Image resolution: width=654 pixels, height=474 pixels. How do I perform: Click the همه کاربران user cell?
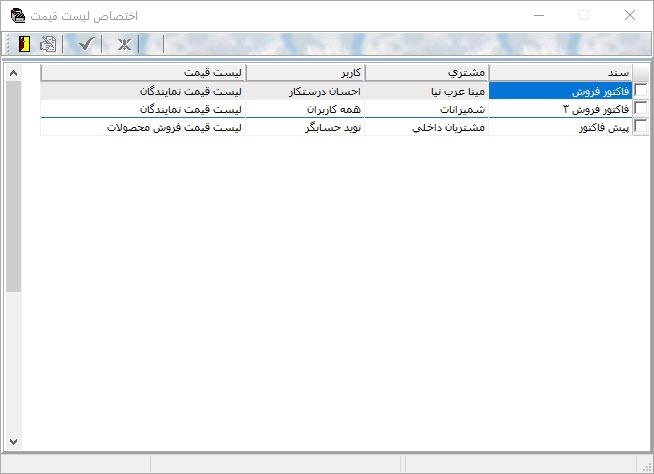point(305,109)
